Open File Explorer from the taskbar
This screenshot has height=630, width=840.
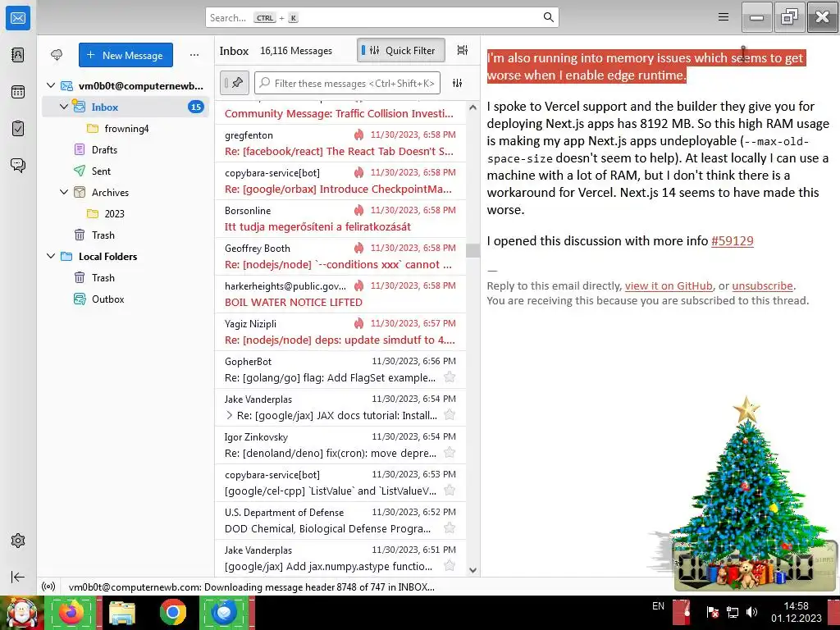122,612
